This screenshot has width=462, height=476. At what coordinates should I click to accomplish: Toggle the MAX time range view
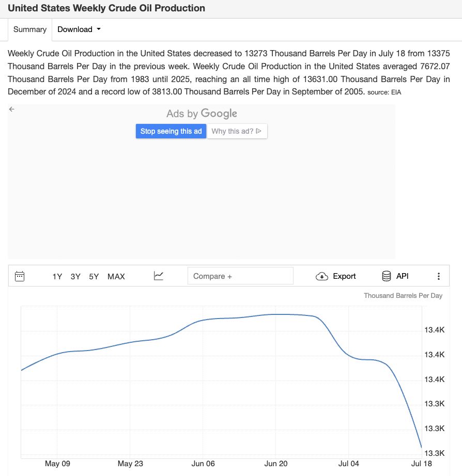116,276
